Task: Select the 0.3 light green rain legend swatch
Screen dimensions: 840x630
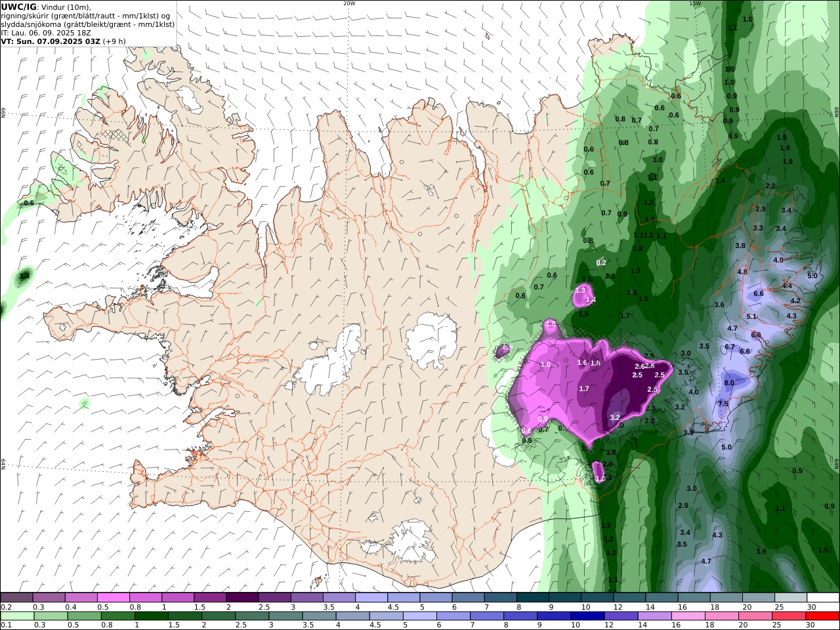Action: [51, 616]
